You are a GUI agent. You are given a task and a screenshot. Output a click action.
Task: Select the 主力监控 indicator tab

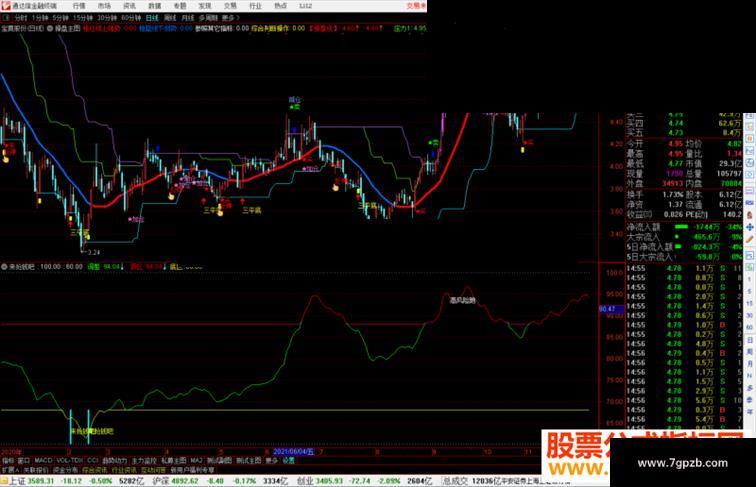[144, 460]
